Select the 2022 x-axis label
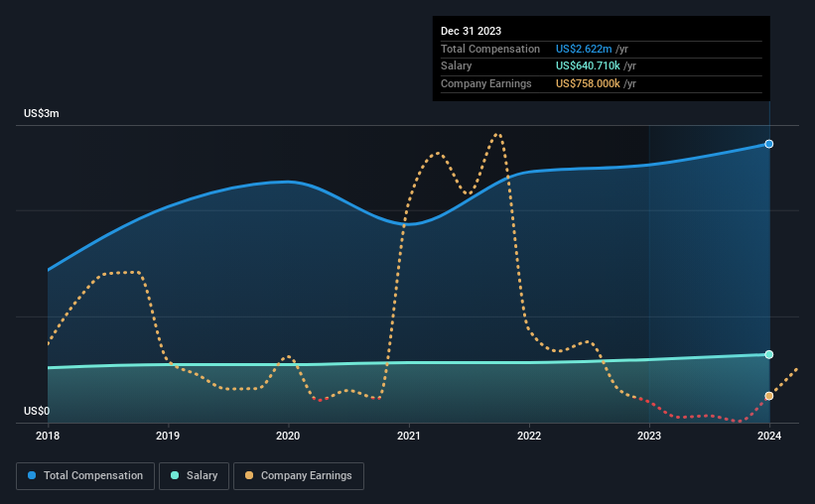The width and height of the screenshot is (815, 504). tap(528, 436)
